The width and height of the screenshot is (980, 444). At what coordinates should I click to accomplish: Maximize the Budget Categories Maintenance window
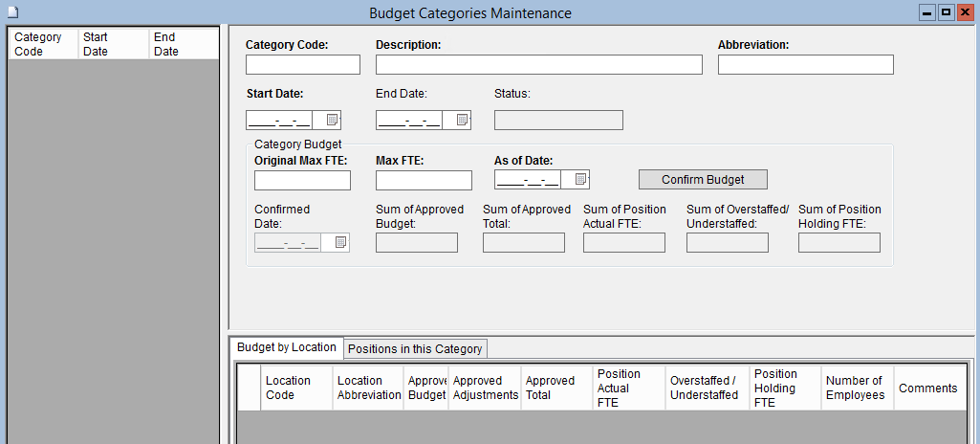[946, 12]
